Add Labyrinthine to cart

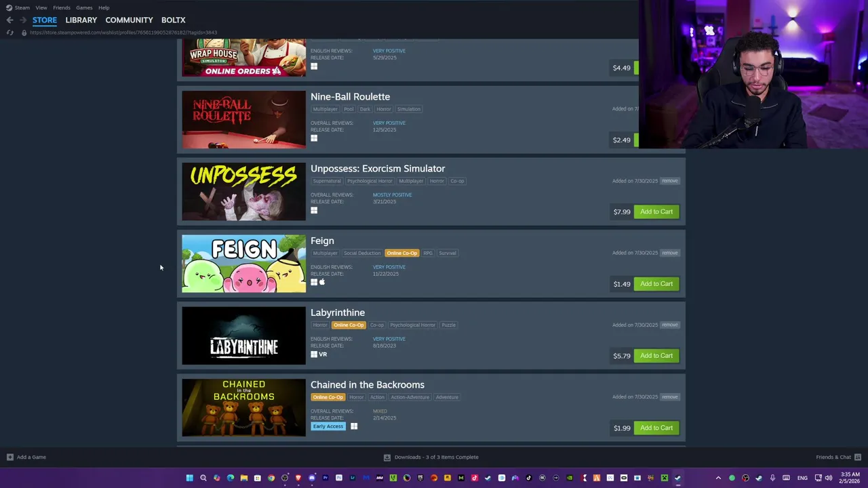click(x=656, y=355)
